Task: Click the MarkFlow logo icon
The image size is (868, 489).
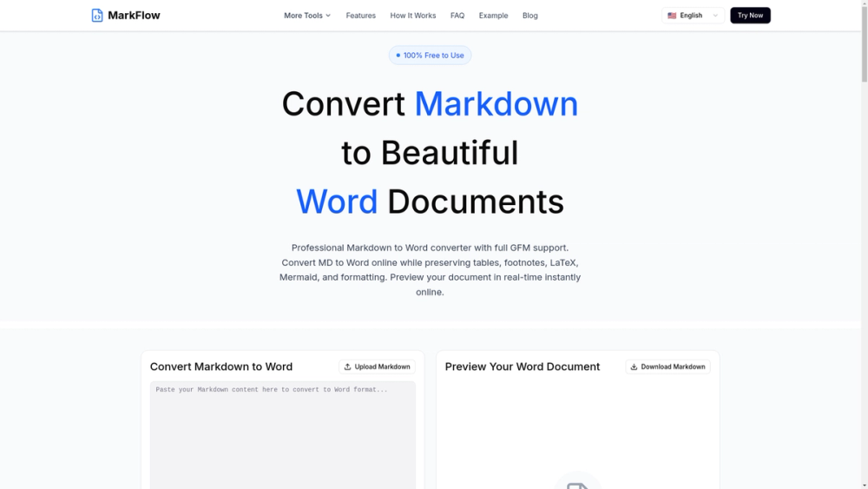Action: coord(97,16)
